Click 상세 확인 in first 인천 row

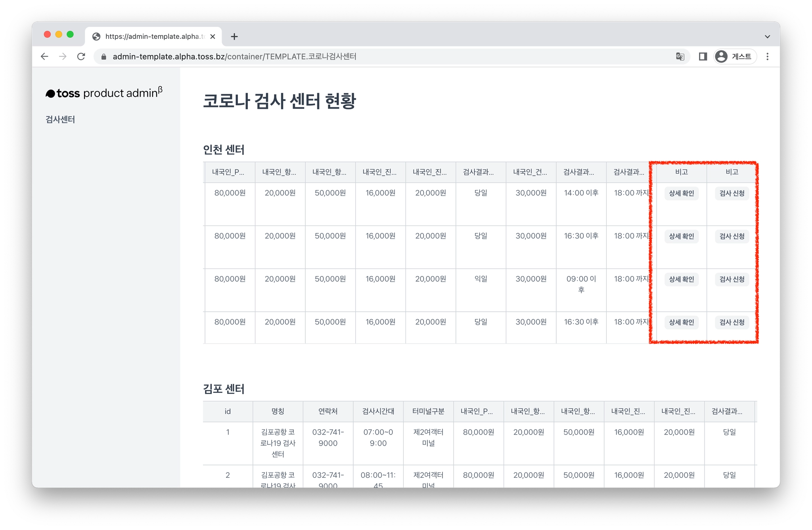coord(681,193)
